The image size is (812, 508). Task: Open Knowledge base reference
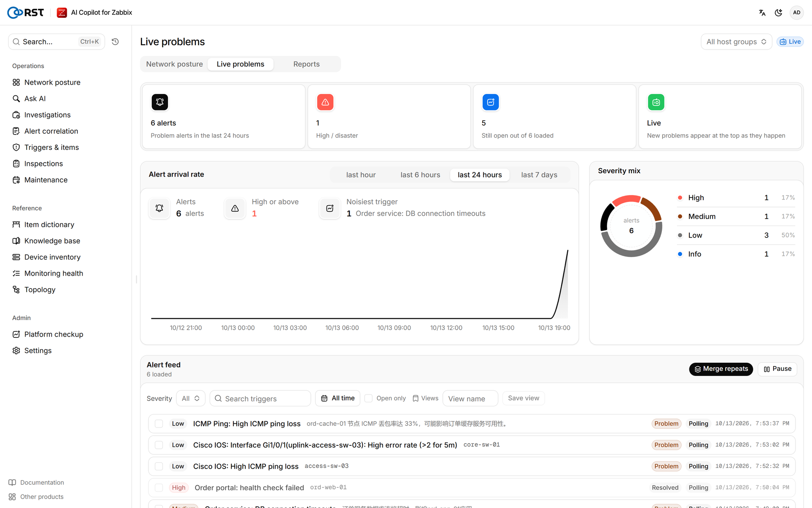[x=52, y=241]
